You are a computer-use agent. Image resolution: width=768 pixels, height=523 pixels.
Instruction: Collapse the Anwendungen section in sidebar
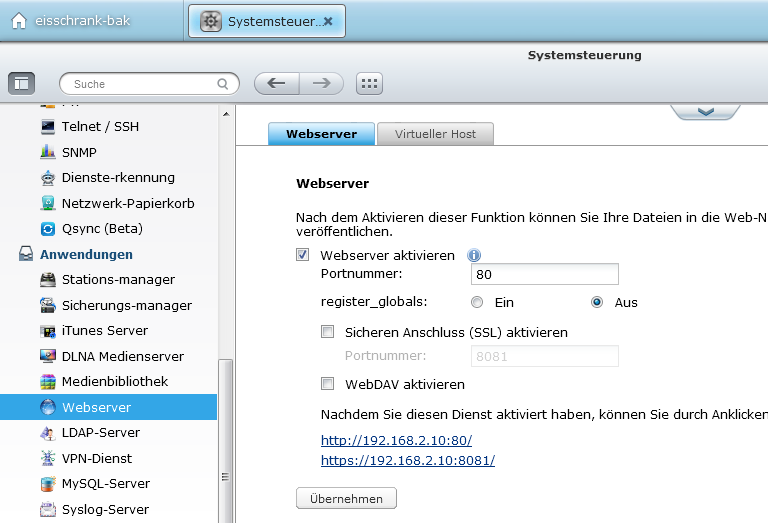(x=86, y=254)
